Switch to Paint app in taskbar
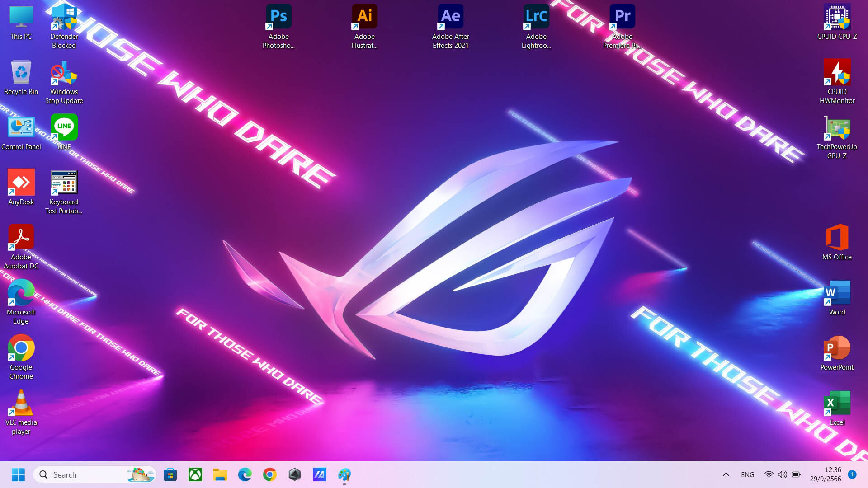The width and height of the screenshot is (868, 488). (344, 474)
